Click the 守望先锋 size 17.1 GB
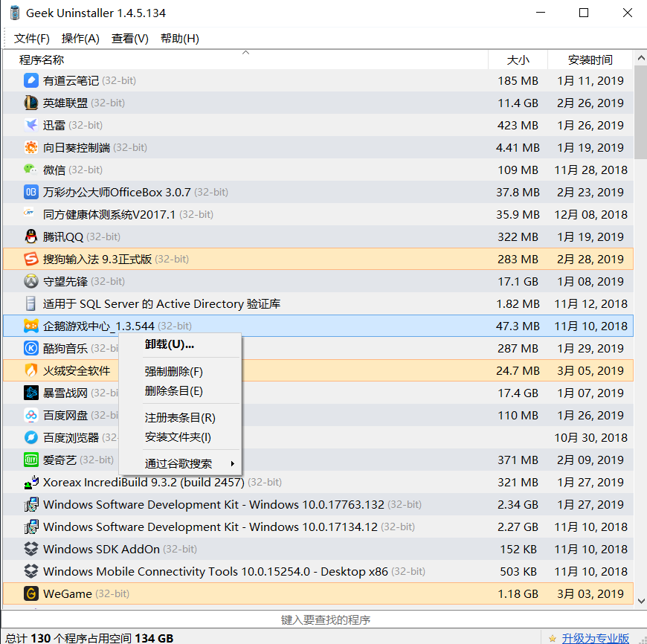The image size is (647, 644). pyautogui.click(x=518, y=281)
